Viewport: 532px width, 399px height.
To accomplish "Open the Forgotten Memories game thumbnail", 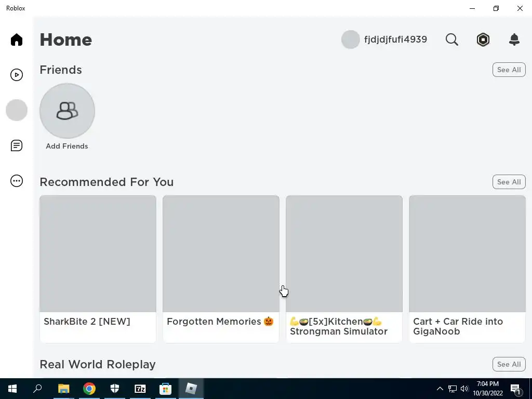I will (x=221, y=254).
